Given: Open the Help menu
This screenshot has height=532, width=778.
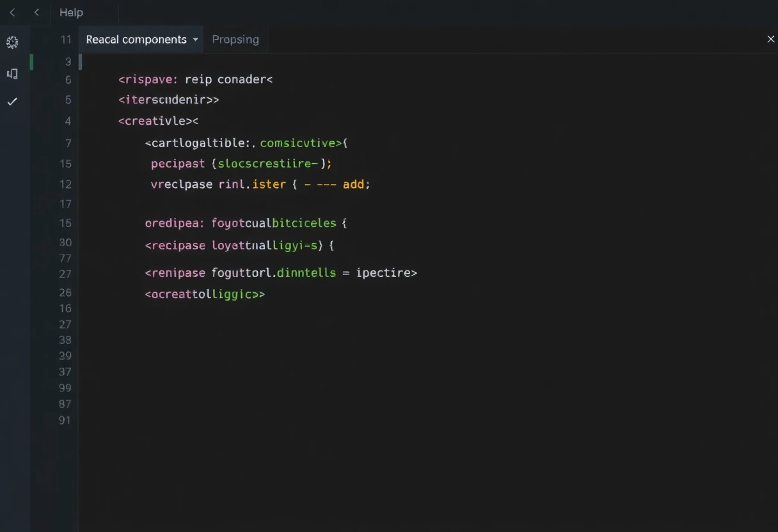Looking at the screenshot, I should coord(71,13).
